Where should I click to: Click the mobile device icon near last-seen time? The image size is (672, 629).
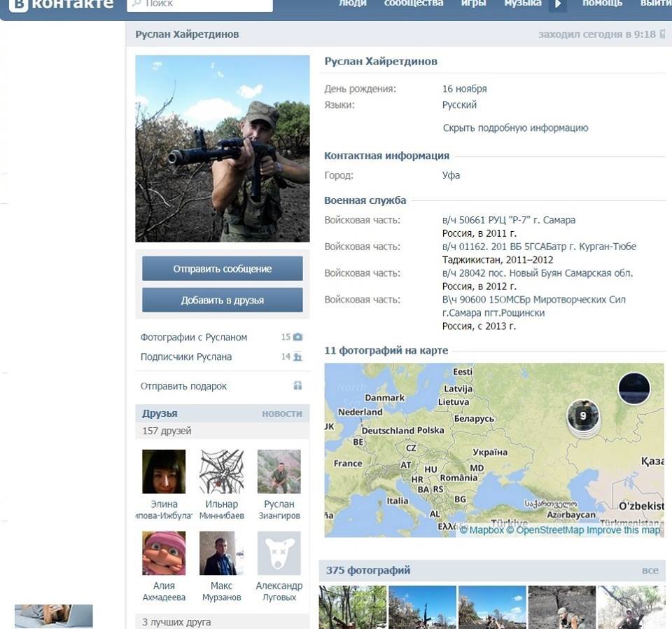[x=662, y=34]
